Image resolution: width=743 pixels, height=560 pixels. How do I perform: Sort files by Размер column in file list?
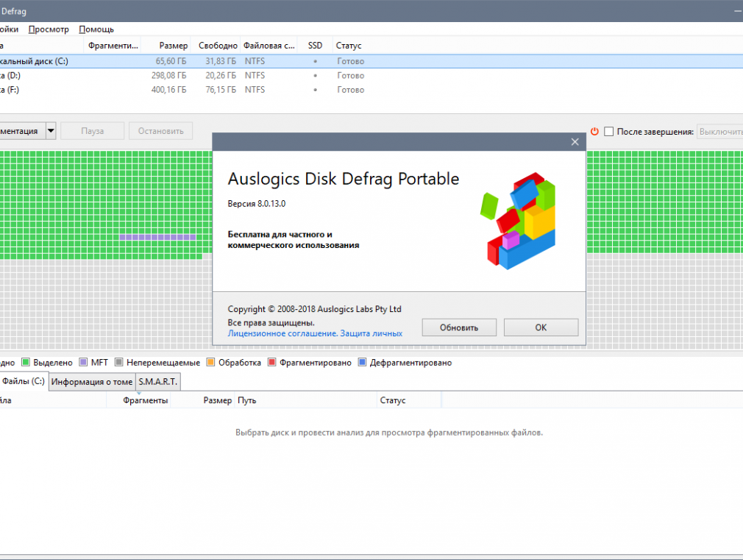tap(202, 400)
